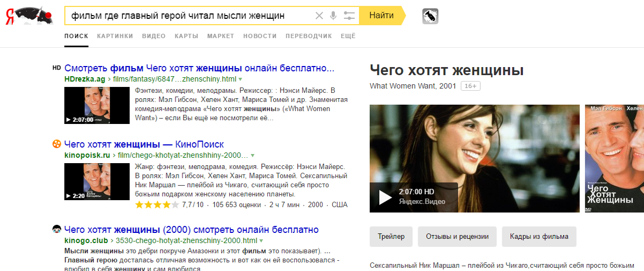Click the Отзывы и рецензии button
The image size is (644, 271).
[x=457, y=237]
